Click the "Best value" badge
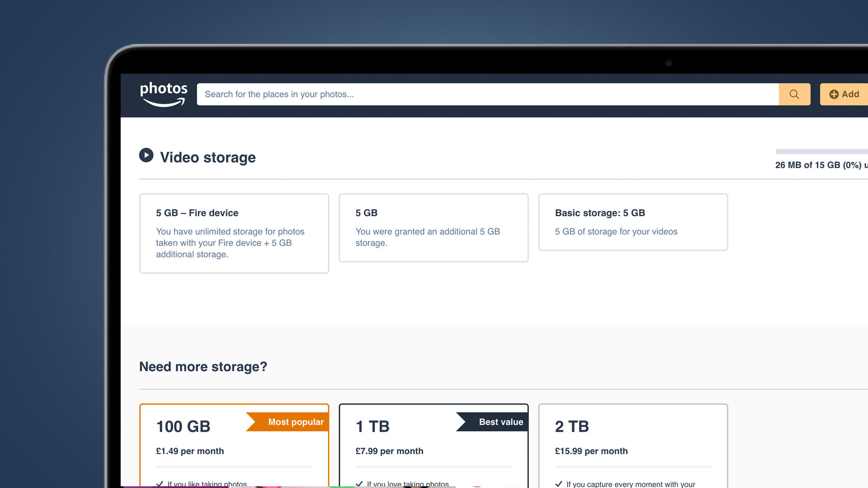This screenshot has height=488, width=868. click(492, 422)
